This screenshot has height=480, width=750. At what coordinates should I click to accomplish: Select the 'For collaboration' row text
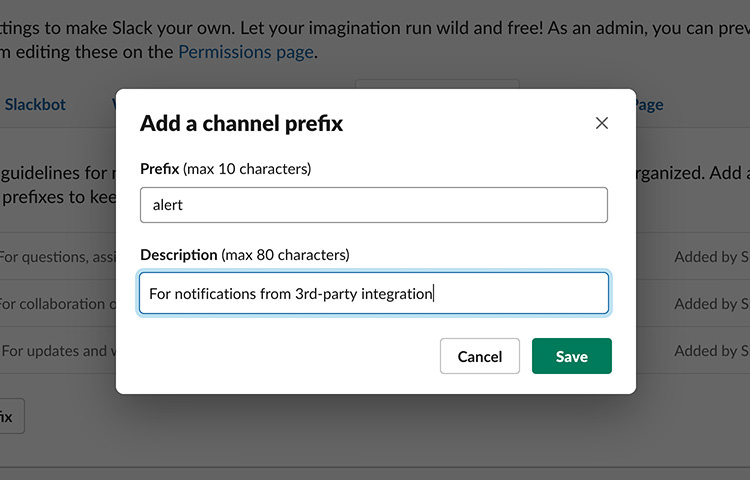pos(57,304)
